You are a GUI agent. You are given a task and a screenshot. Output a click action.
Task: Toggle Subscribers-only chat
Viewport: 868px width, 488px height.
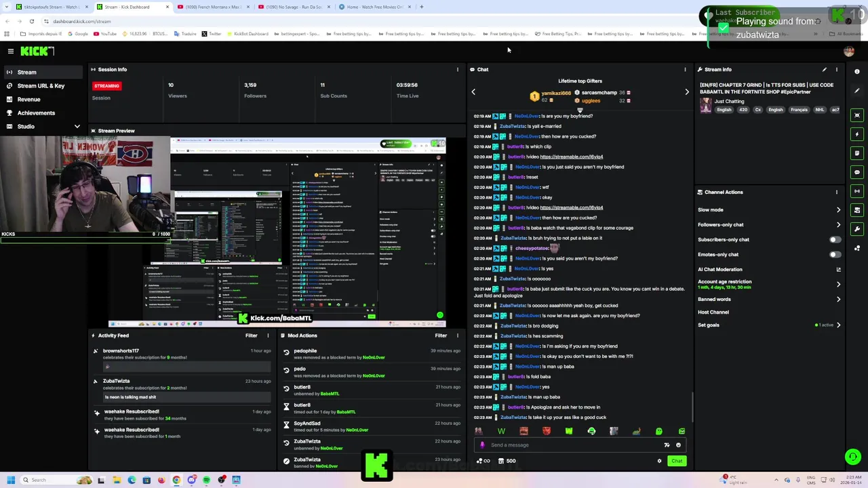click(x=835, y=239)
